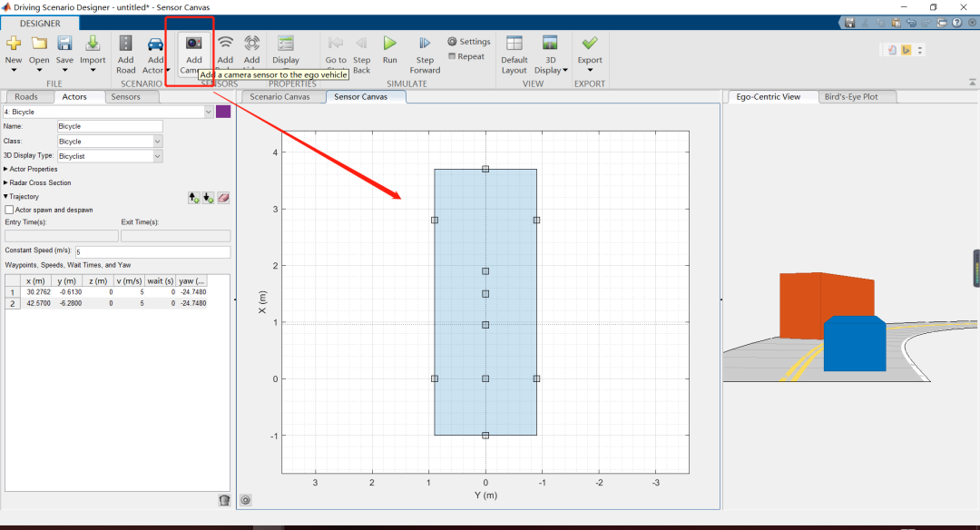The image size is (980, 530).
Task: Click the Import icon
Action: point(93,44)
